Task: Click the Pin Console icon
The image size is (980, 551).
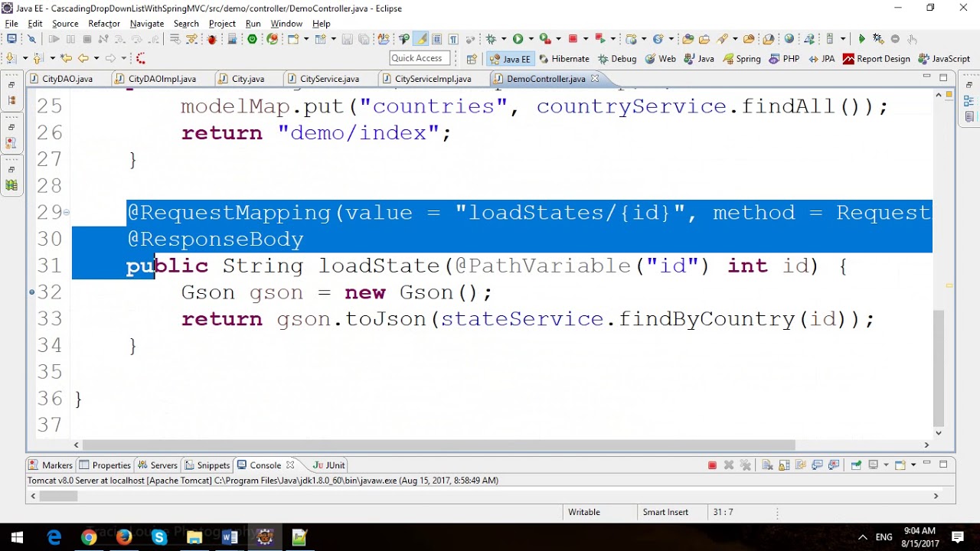Action: pos(856,465)
